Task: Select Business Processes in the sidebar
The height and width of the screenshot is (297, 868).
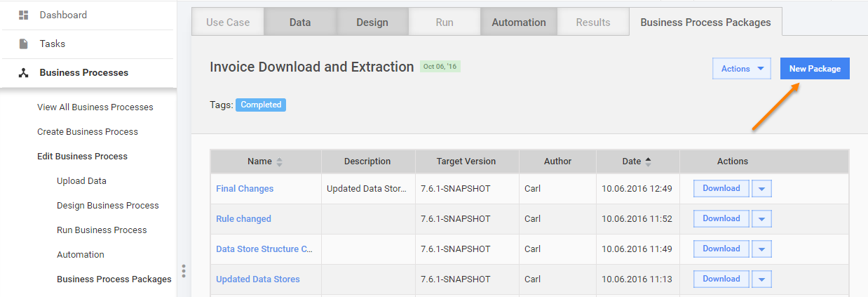Action: point(84,72)
